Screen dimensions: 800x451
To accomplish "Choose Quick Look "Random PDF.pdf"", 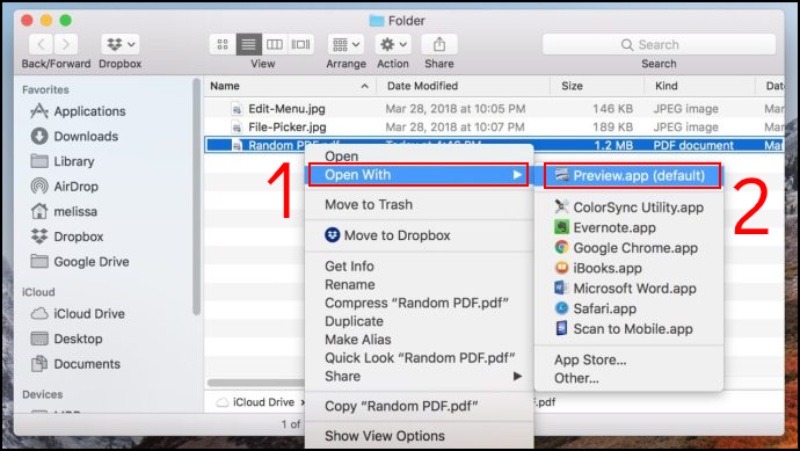I will click(x=419, y=358).
